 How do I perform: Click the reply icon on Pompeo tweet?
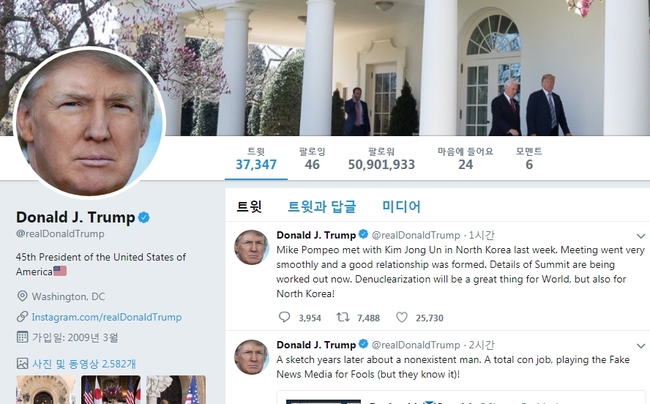click(284, 317)
